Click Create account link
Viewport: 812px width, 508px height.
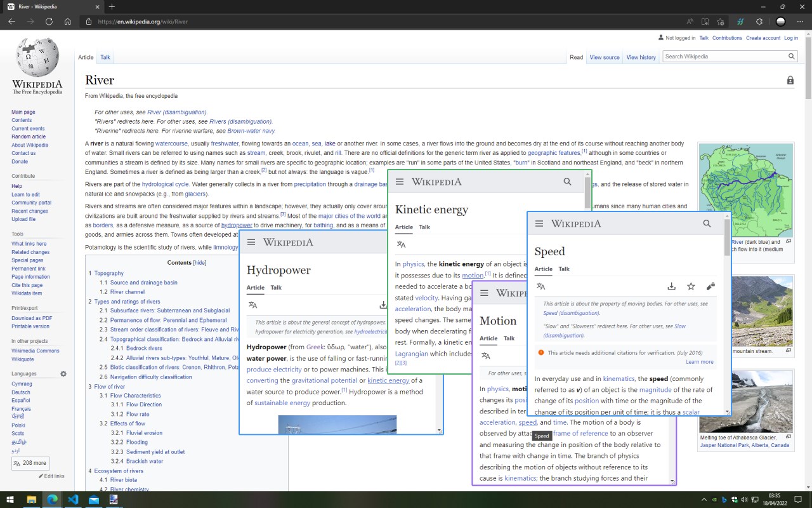pyautogui.click(x=763, y=38)
